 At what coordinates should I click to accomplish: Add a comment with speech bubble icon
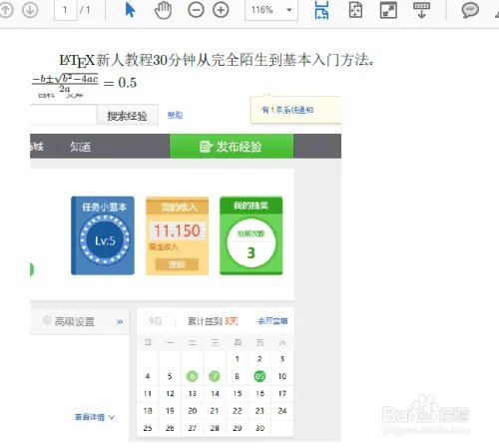[x=470, y=10]
